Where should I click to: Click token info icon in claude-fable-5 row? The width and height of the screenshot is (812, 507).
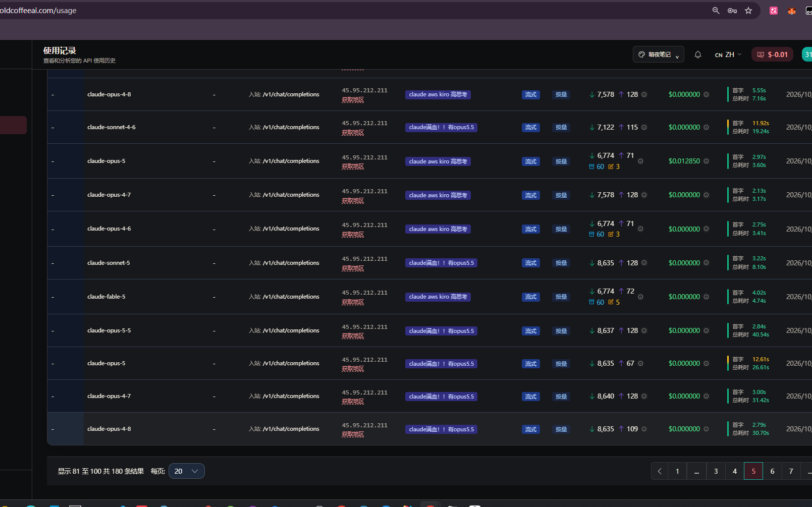tap(640, 297)
